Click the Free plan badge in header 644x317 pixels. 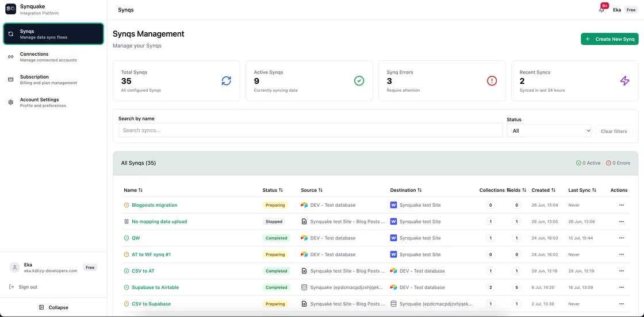tap(630, 10)
